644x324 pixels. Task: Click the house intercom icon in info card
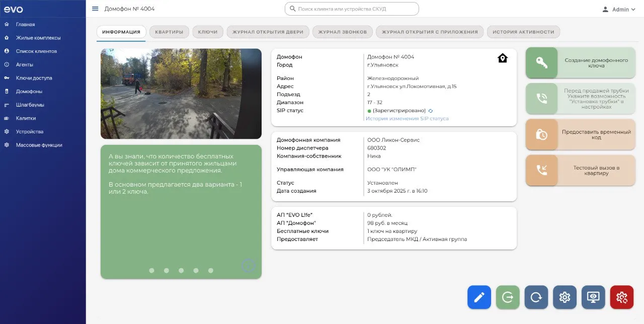(x=503, y=58)
